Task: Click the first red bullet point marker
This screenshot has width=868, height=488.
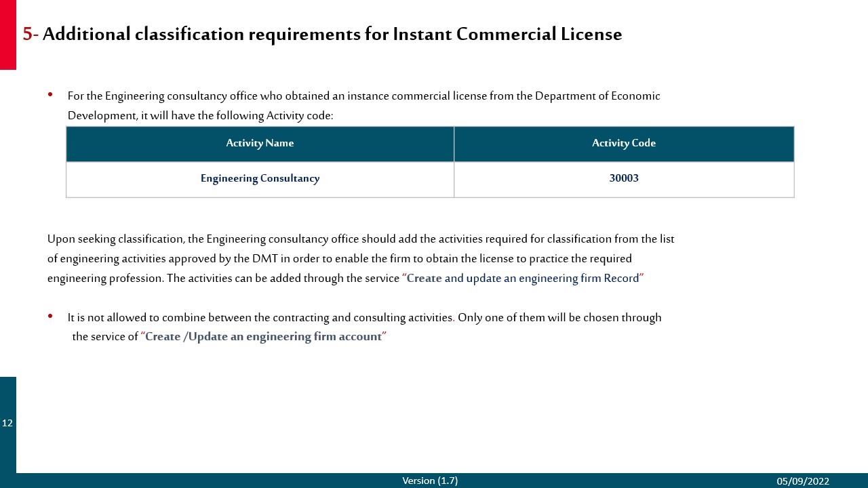Action: tap(50, 95)
